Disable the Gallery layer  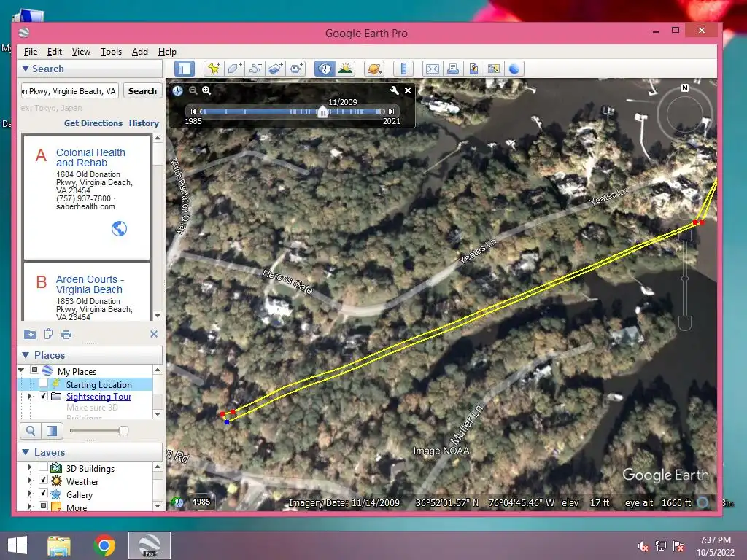(x=43, y=493)
